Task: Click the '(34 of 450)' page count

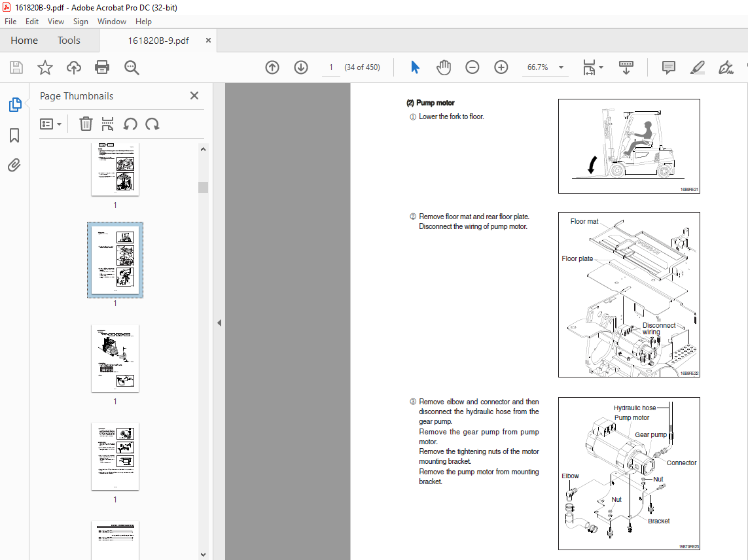Action: (x=362, y=67)
